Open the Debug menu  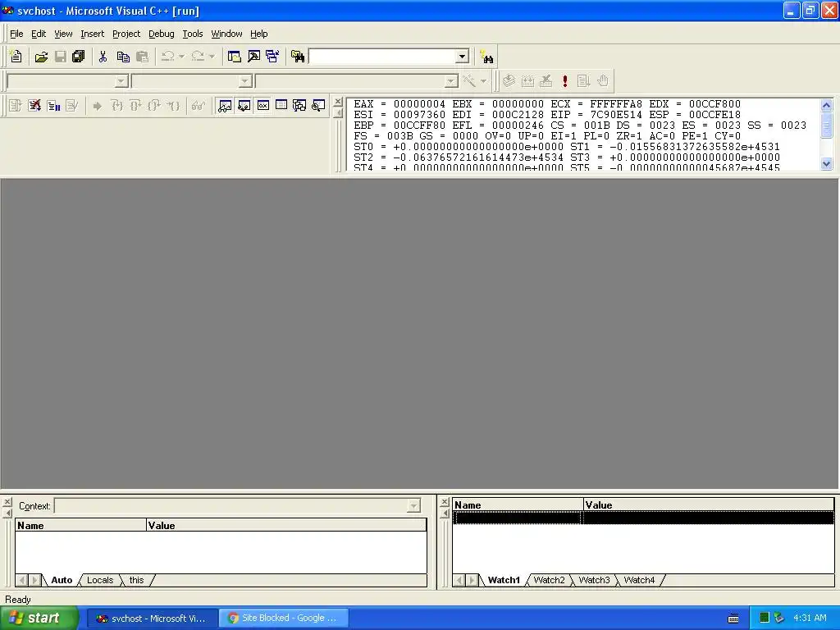coord(162,34)
